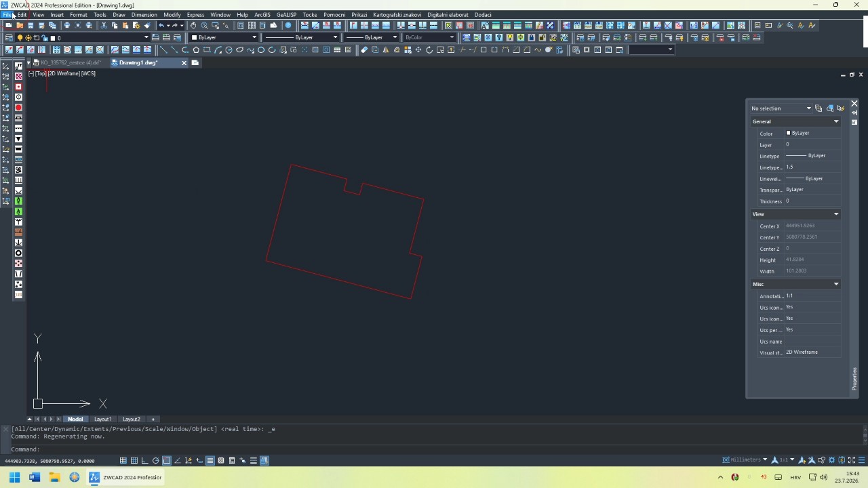Click the Print icon in toolbar

(66, 25)
